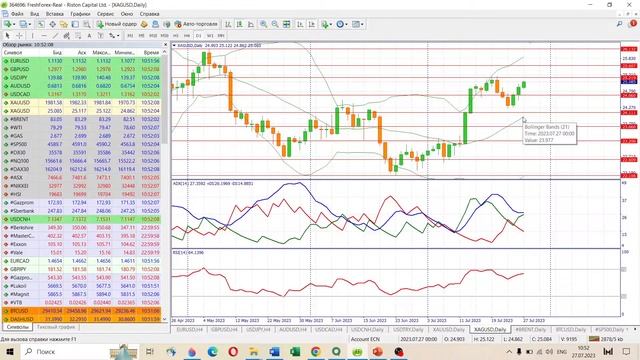
Task: Open the EURUSD,H4 chart tab
Action: [x=189, y=329]
